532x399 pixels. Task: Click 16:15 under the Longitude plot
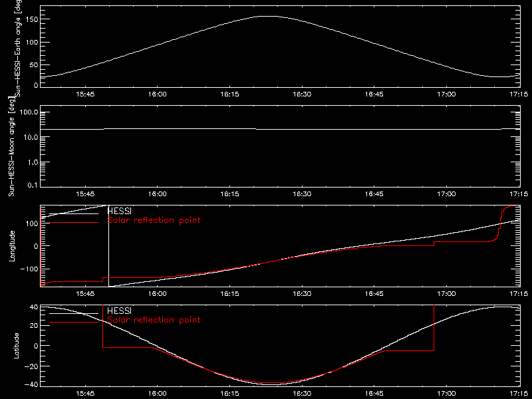click(229, 293)
